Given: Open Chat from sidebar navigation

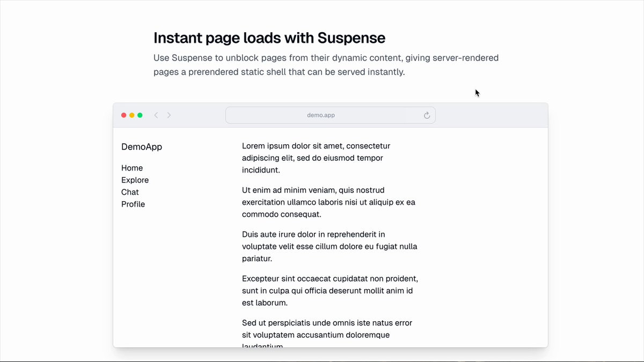Looking at the screenshot, I should pyautogui.click(x=130, y=192).
